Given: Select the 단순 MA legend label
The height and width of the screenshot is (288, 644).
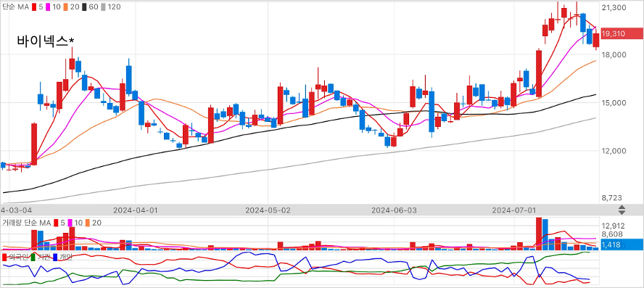Looking at the screenshot, I should (15, 7).
